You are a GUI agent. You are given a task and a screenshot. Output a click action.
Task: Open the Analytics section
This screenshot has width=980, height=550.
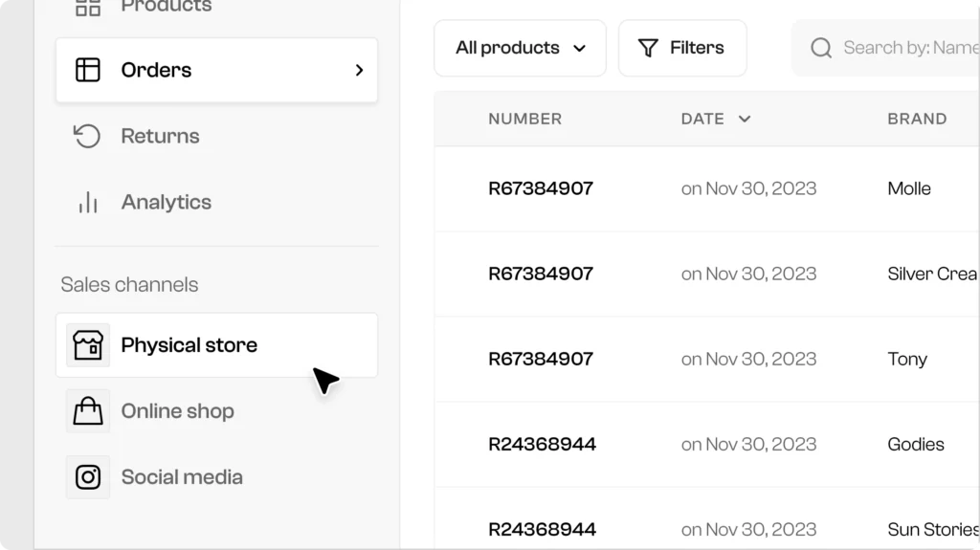pyautogui.click(x=166, y=202)
